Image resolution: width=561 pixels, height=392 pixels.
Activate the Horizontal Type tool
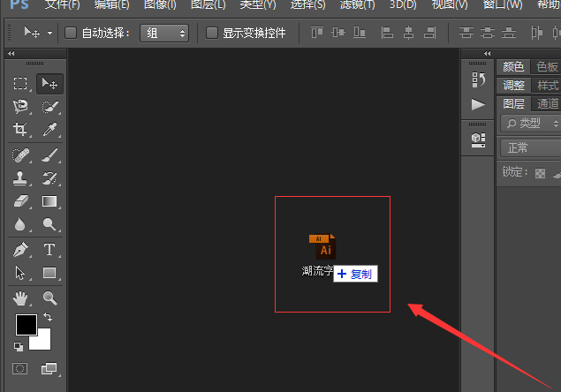[49, 250]
